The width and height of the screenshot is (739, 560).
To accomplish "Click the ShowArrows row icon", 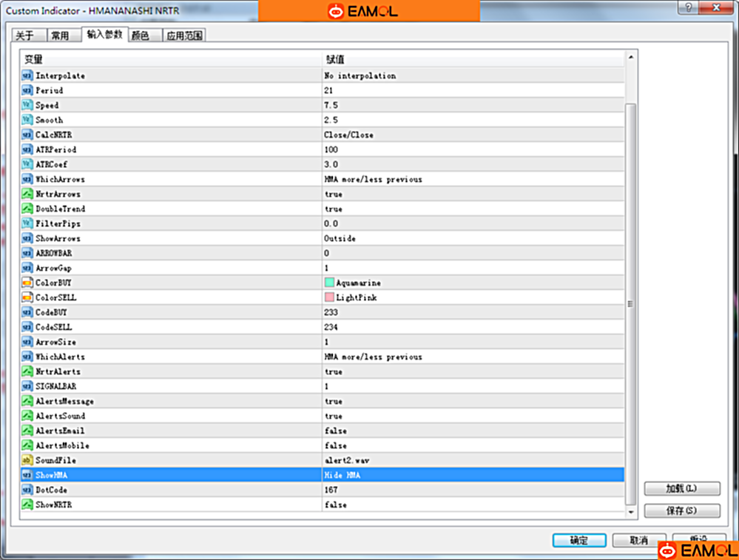I will click(x=27, y=238).
